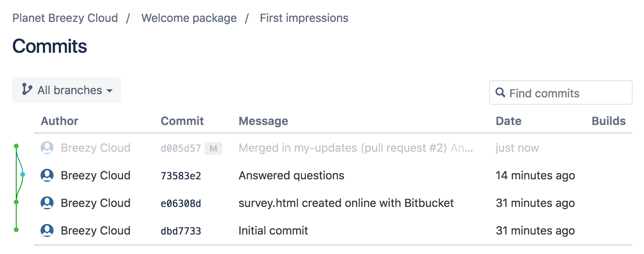644x254 pixels.
Task: Click the chevron arrow on All branches
Action: pos(109,91)
